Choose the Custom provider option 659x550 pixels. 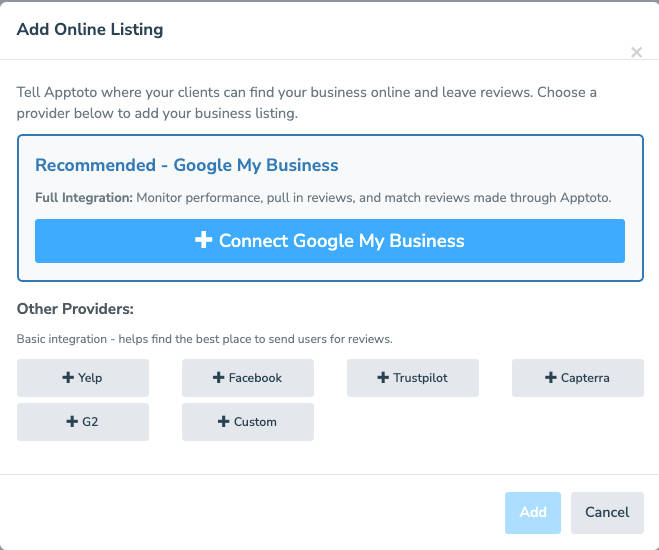tap(248, 422)
